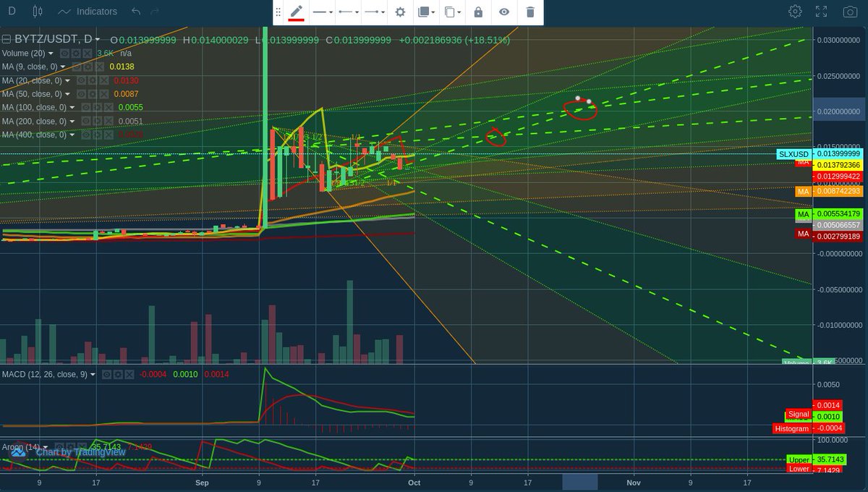The height and width of the screenshot is (492, 868).
Task: Delete the selected drawing with trash icon
Action: (530, 12)
